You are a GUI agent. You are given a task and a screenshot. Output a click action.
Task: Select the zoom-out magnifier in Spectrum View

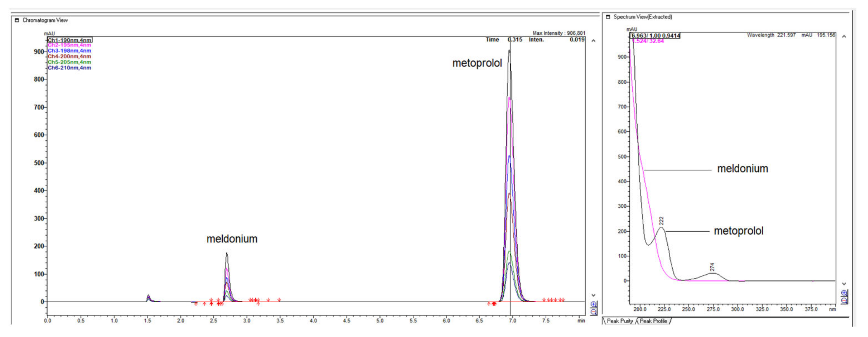click(844, 300)
